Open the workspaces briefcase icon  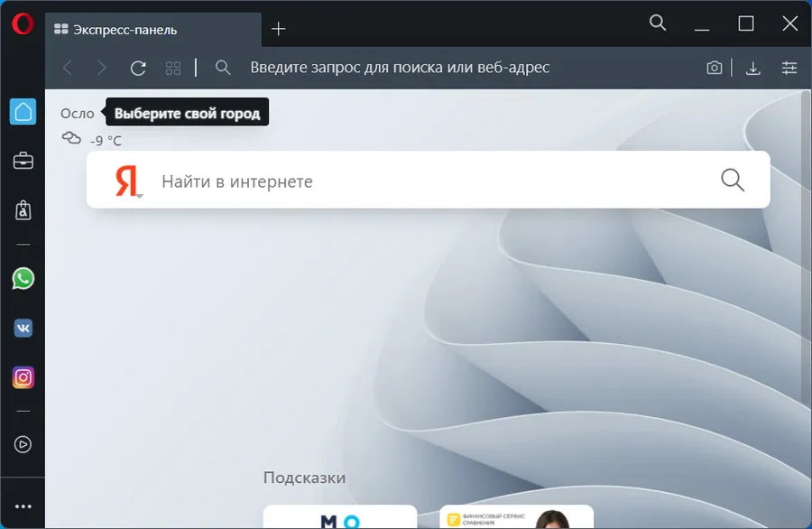click(x=23, y=162)
